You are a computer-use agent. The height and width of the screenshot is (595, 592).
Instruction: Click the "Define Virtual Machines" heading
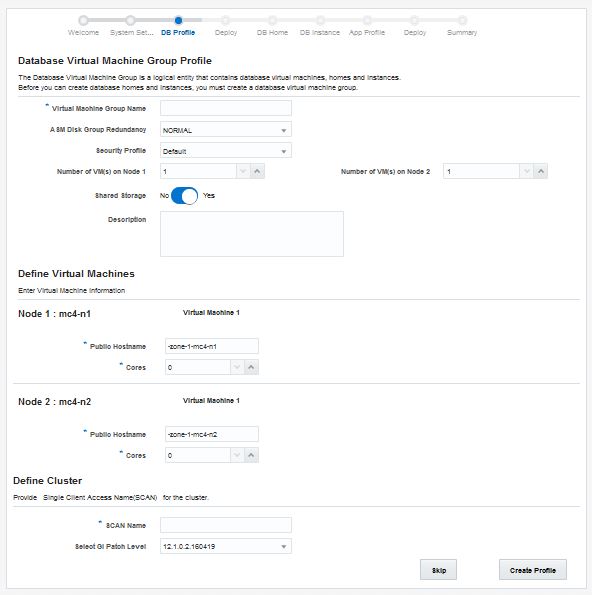click(x=76, y=274)
